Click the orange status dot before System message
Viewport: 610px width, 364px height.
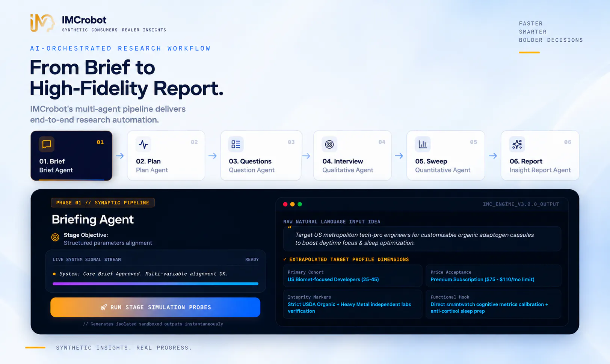[x=54, y=274]
